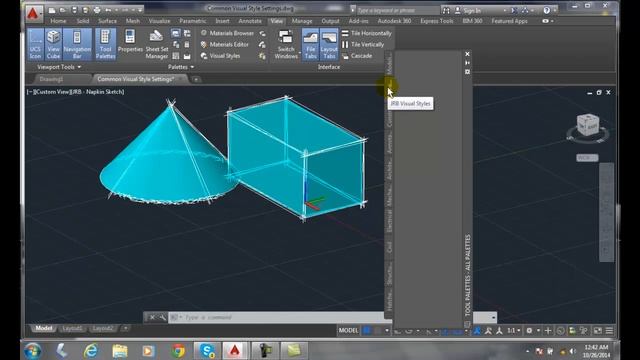This screenshot has height=360, width=640.
Task: Open the Windows Start menu
Action: [33, 351]
